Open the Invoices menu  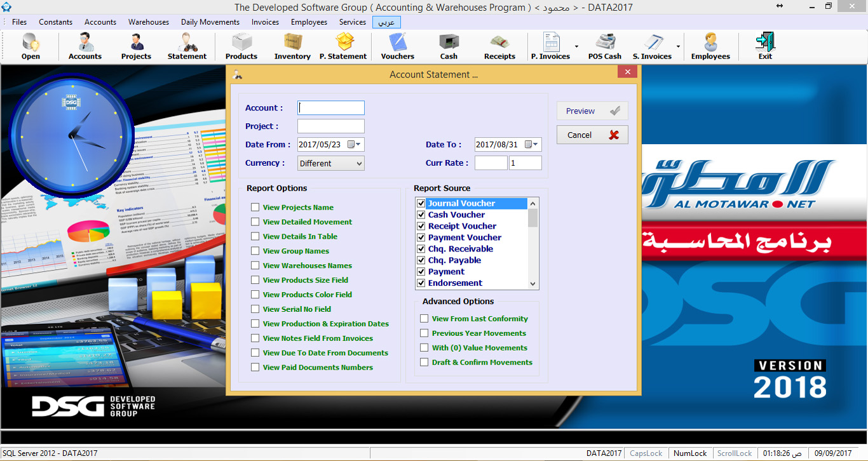[x=265, y=22]
